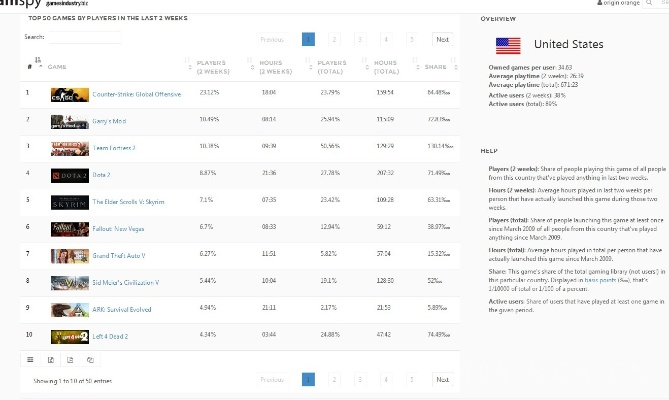Viewport: 669px width, 400px height.
Task: Open The Elder Scrolls V: Skyrim link
Action: pos(128,202)
